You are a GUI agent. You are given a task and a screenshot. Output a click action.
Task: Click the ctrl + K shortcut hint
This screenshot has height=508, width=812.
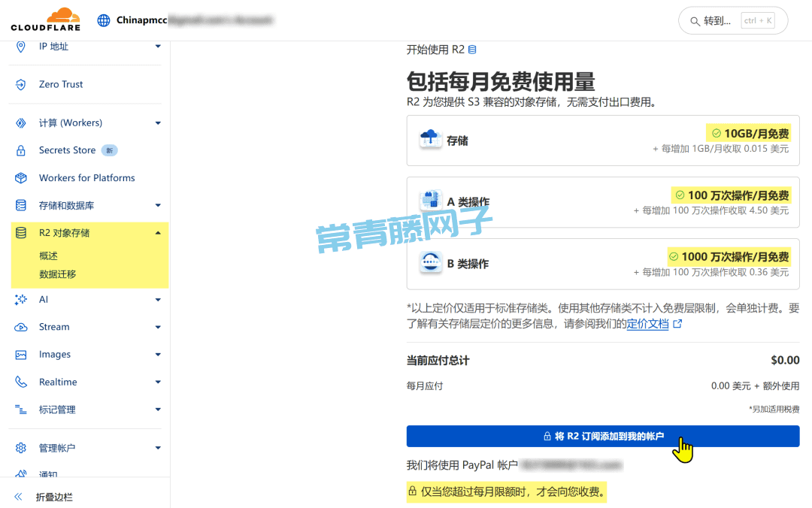click(x=758, y=21)
